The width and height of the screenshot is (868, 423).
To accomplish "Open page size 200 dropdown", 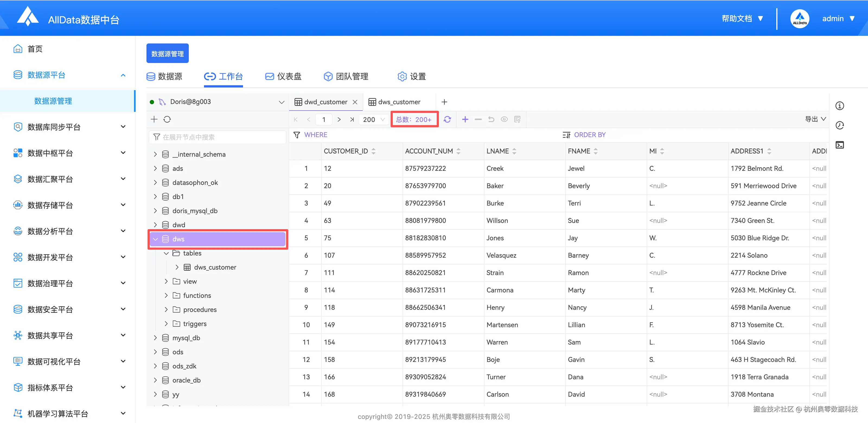I will pyautogui.click(x=374, y=119).
